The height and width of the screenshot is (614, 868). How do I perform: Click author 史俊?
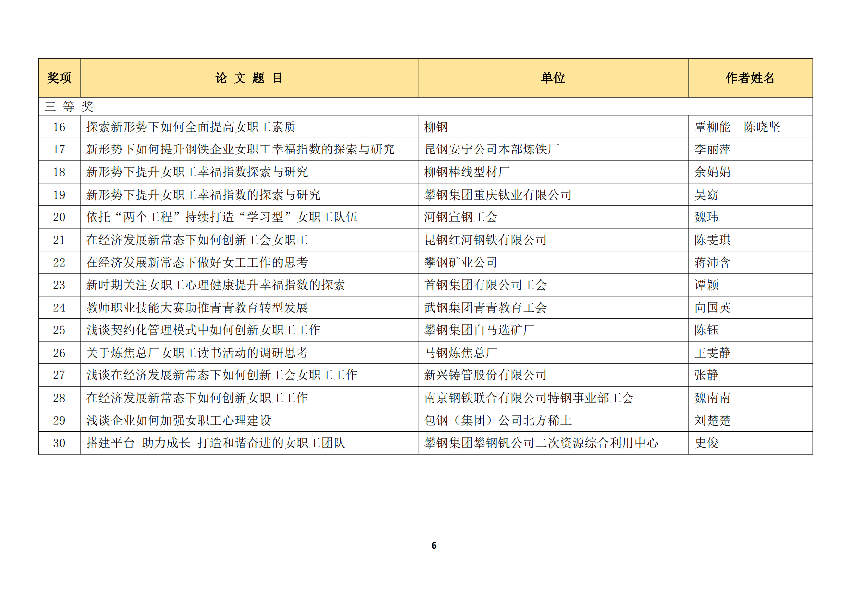tap(706, 443)
